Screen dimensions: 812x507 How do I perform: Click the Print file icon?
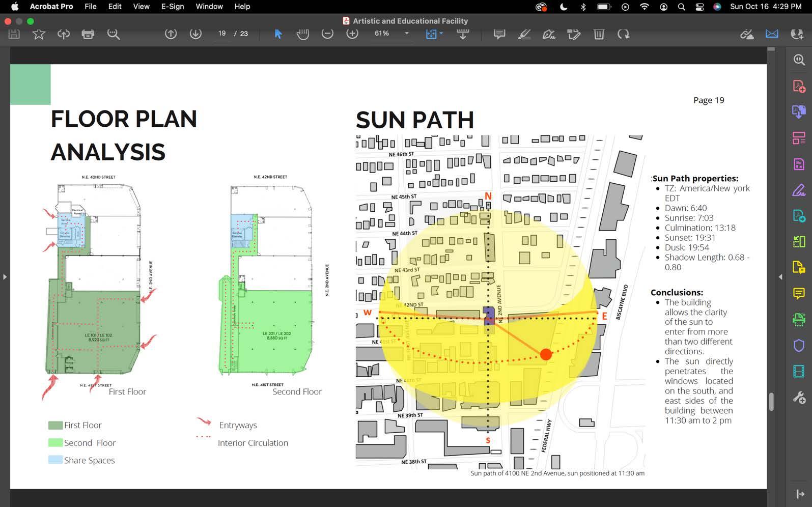pyautogui.click(x=88, y=34)
